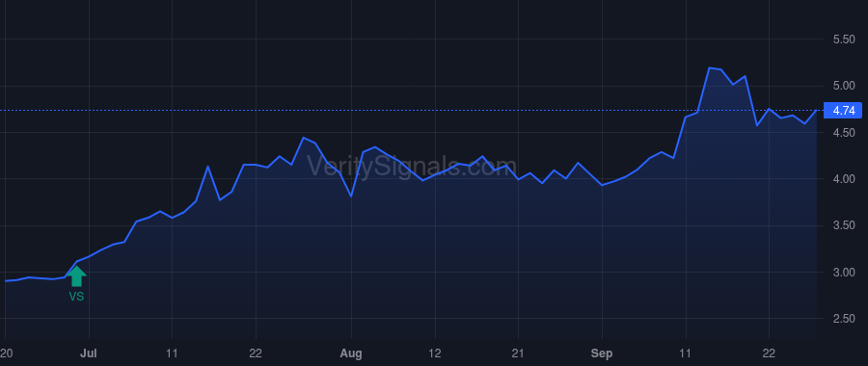Click the green VS signal arrow marker
The width and height of the screenshot is (868, 366).
click(76, 276)
